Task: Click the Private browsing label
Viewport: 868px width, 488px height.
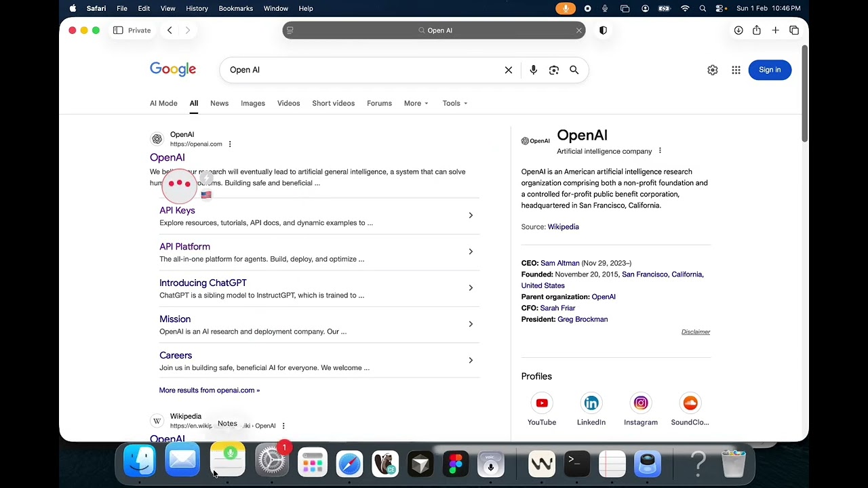Action: [x=139, y=30]
